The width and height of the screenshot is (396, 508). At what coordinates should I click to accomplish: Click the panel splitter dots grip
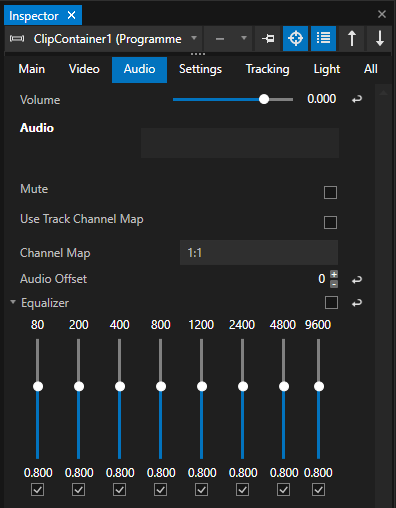198,54
